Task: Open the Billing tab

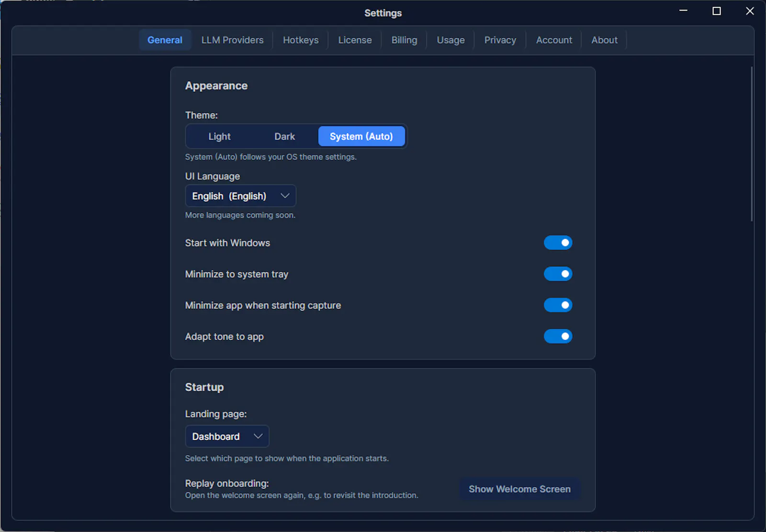Action: pyautogui.click(x=404, y=40)
